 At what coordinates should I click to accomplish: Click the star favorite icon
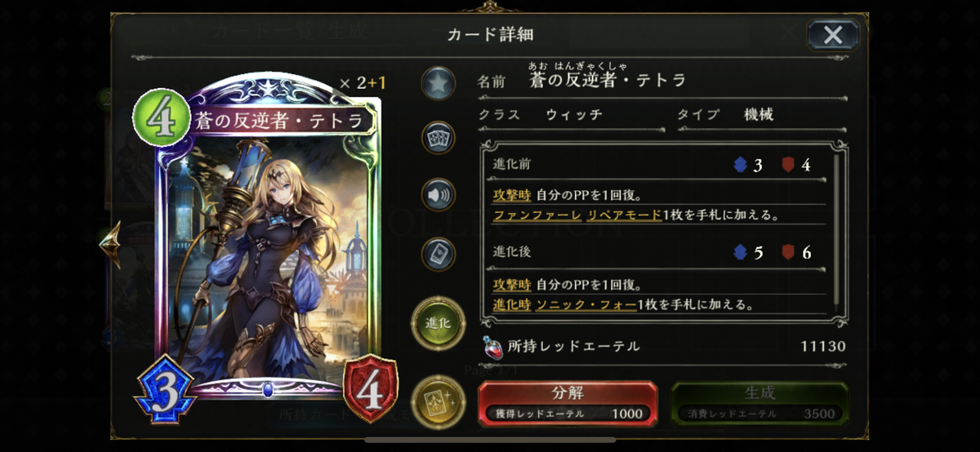438,82
